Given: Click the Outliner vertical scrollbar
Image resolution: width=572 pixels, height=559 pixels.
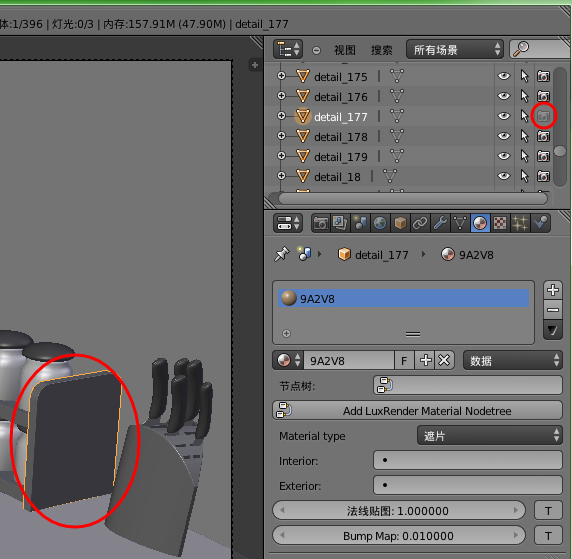Looking at the screenshot, I should click(560, 126).
